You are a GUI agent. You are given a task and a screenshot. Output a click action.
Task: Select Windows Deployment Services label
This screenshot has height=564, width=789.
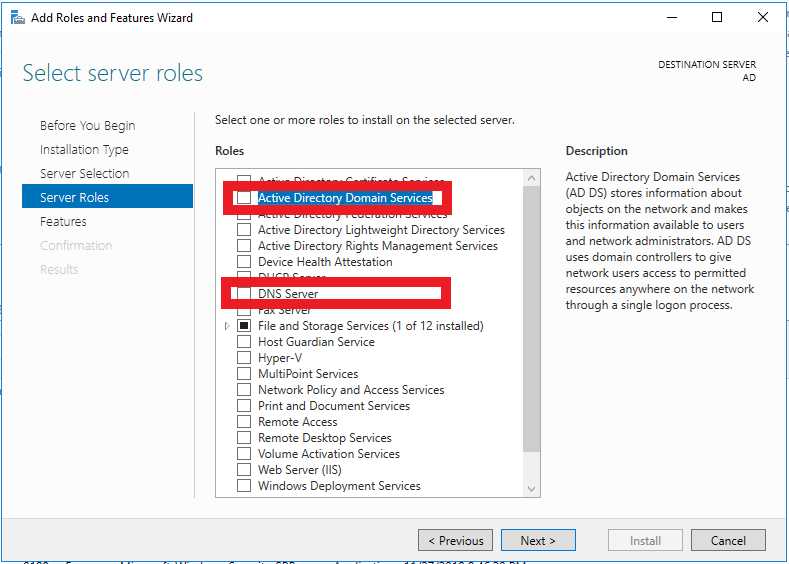339,486
